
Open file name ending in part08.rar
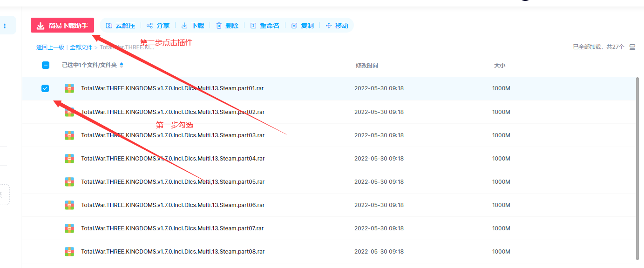point(173,251)
